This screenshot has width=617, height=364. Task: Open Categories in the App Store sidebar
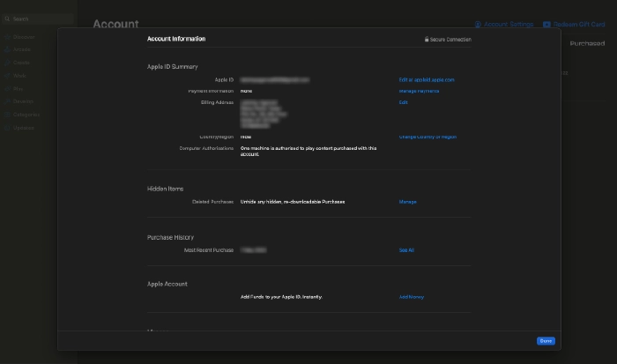(26, 115)
